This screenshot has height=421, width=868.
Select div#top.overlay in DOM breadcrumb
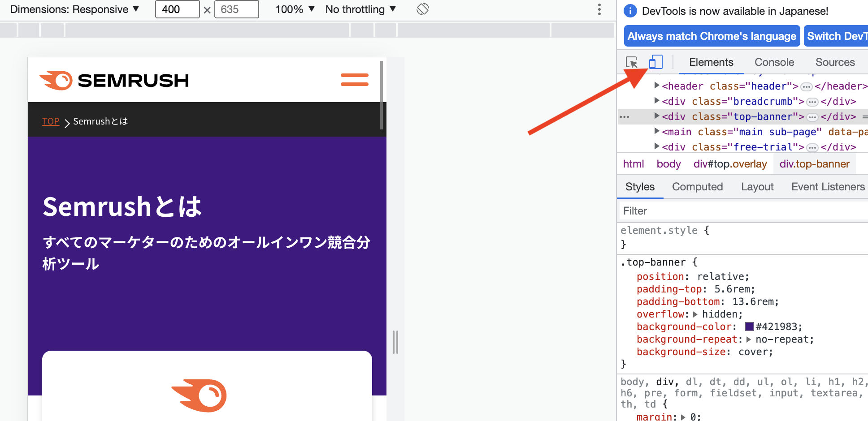[730, 164]
